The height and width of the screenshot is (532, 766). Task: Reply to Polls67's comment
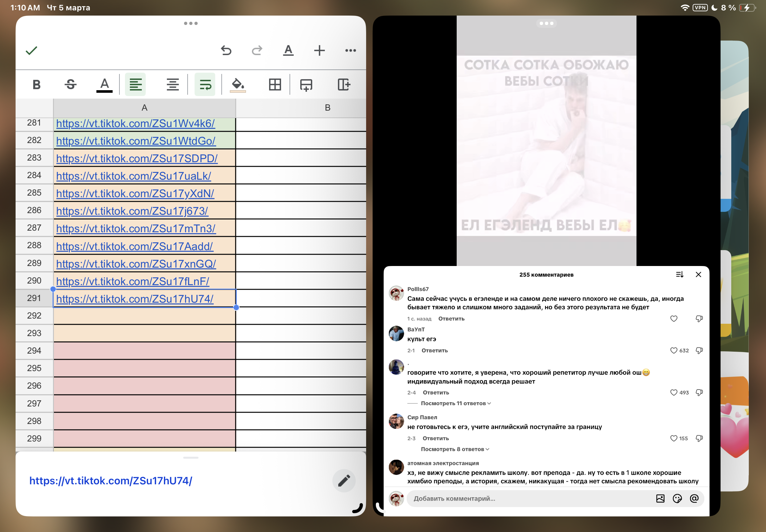pyautogui.click(x=451, y=319)
